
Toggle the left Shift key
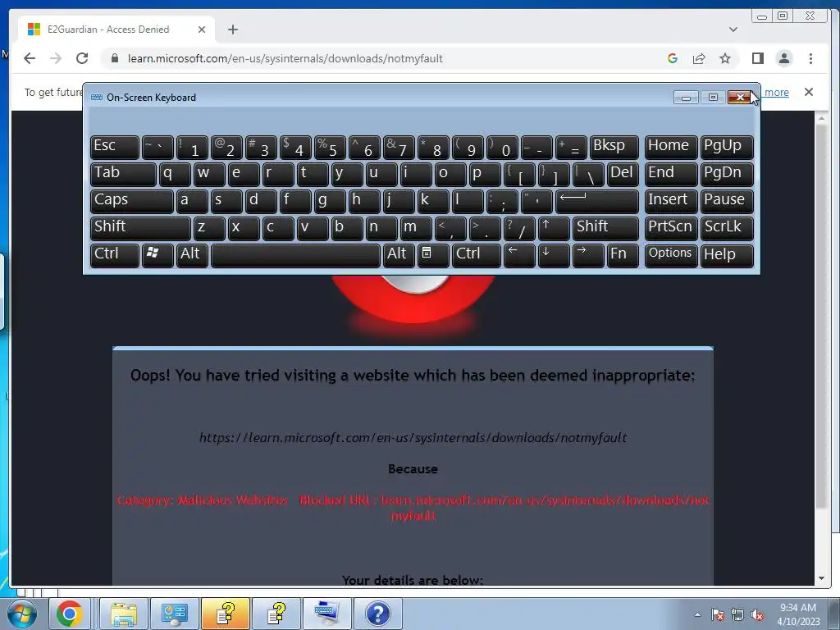[x=140, y=228]
